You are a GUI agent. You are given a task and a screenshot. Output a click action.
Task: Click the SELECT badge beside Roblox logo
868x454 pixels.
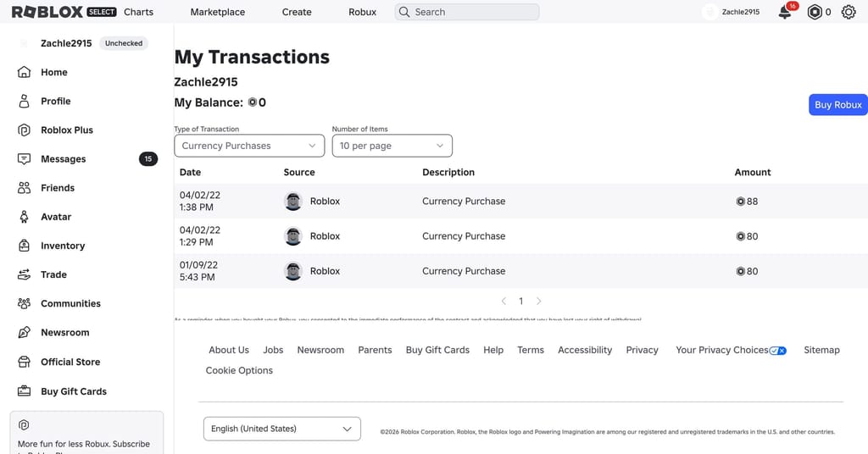click(102, 12)
